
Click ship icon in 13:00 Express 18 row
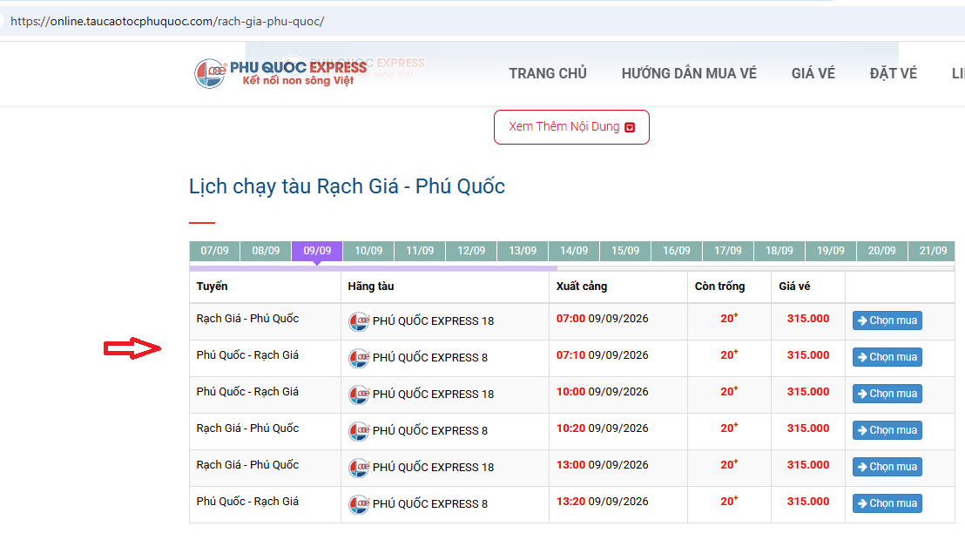click(359, 468)
